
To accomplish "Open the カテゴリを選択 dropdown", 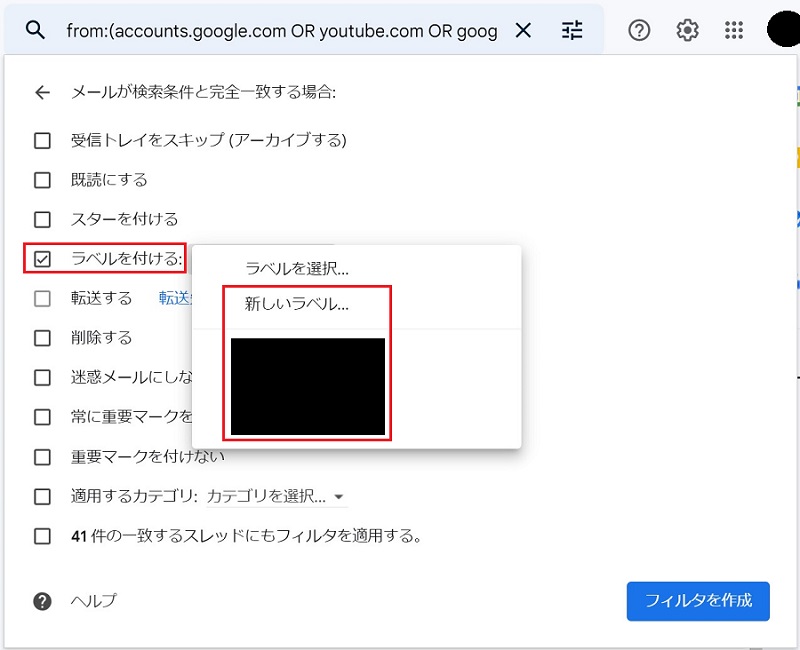I will pyautogui.click(x=276, y=496).
